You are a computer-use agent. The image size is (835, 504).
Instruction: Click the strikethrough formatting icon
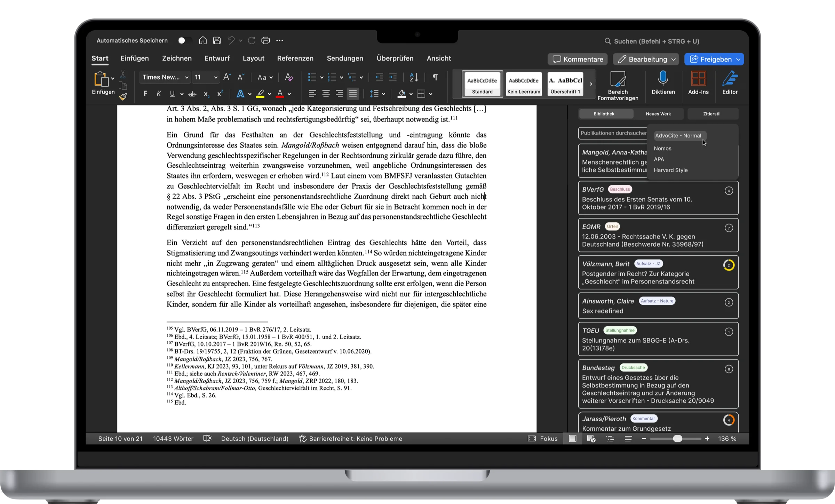tap(192, 94)
